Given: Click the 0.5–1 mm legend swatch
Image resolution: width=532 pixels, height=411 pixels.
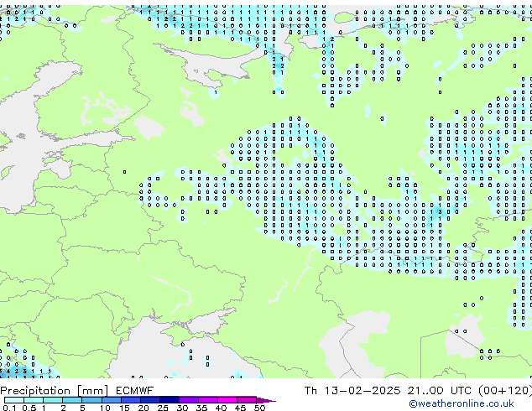Looking at the screenshot, I should [x=34, y=400].
